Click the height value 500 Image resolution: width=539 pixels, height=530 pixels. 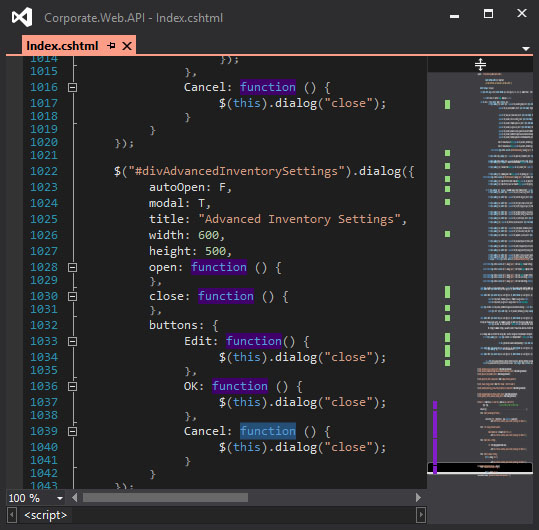coord(216,251)
